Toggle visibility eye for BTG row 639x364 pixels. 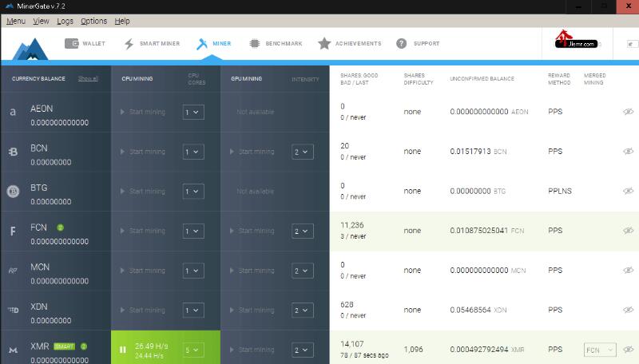(x=628, y=191)
